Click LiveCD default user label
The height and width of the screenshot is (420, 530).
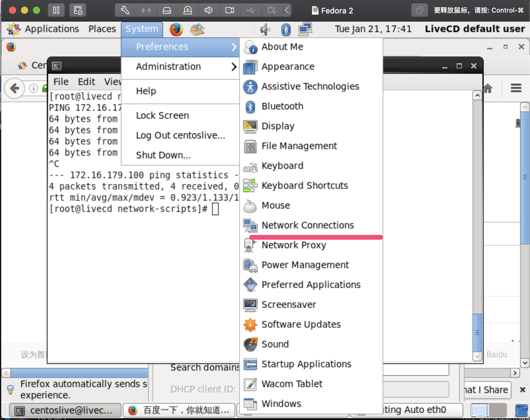coord(475,29)
